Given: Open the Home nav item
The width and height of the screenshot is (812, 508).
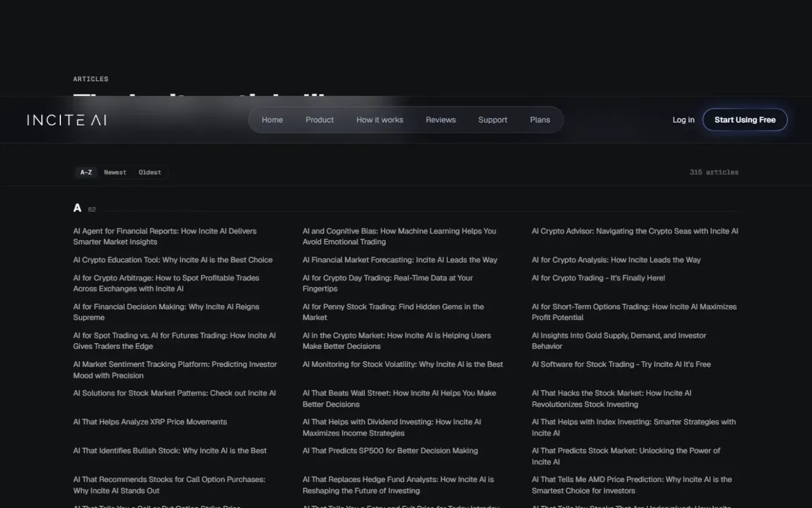Looking at the screenshot, I should click(x=272, y=120).
